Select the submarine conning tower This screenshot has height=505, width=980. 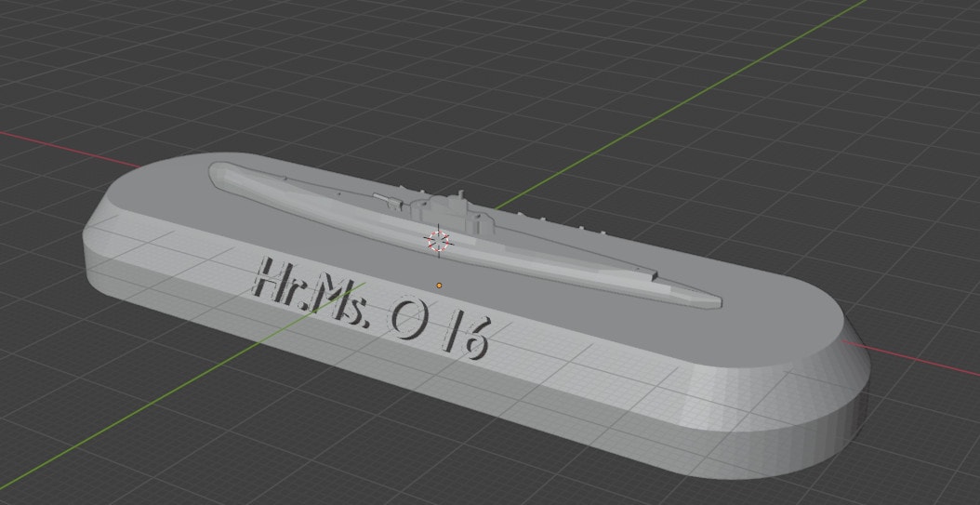[x=452, y=212]
